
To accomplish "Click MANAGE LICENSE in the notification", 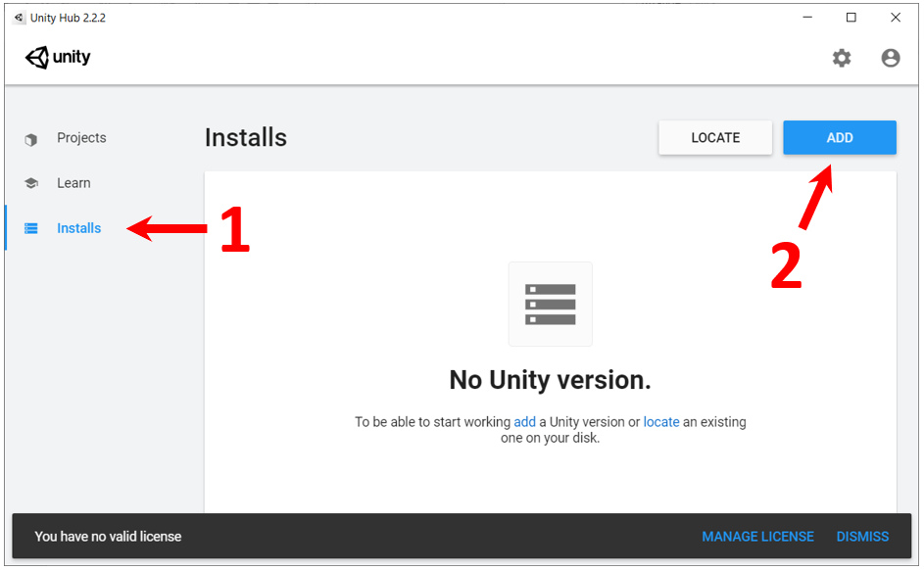I will coord(757,537).
